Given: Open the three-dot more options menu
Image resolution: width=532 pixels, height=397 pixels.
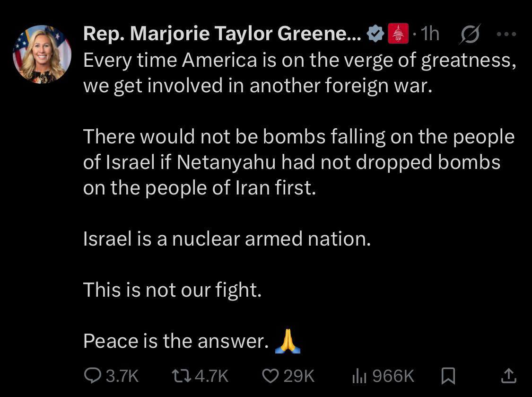Looking at the screenshot, I should [x=506, y=34].
